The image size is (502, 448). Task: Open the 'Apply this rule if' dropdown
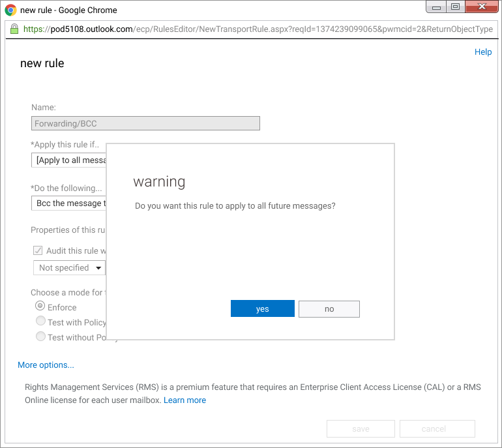68,160
